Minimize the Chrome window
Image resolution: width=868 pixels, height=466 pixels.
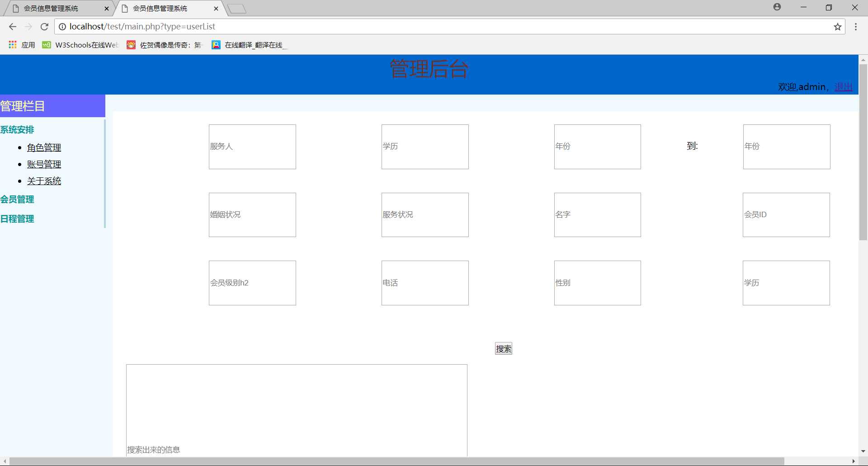(x=803, y=7)
